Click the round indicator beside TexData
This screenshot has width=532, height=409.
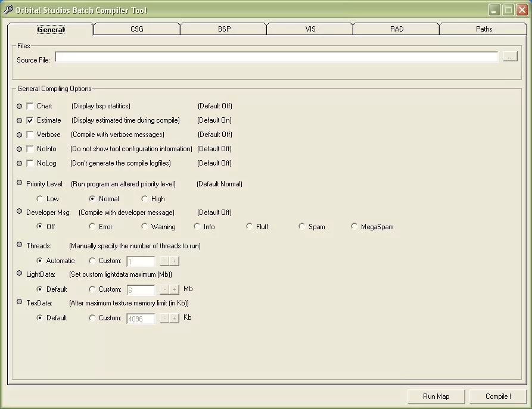(x=20, y=302)
